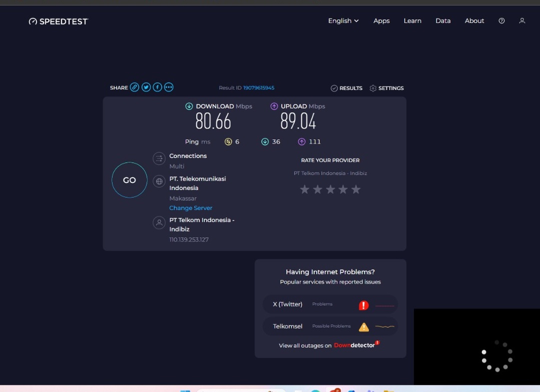Screen dimensions: 540x392
Task: Click the 89.04 upload value
Action: [298, 121]
